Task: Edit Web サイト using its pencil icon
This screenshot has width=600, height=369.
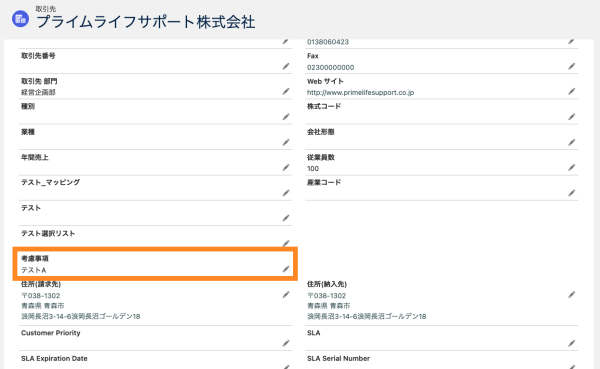Action: (x=572, y=91)
